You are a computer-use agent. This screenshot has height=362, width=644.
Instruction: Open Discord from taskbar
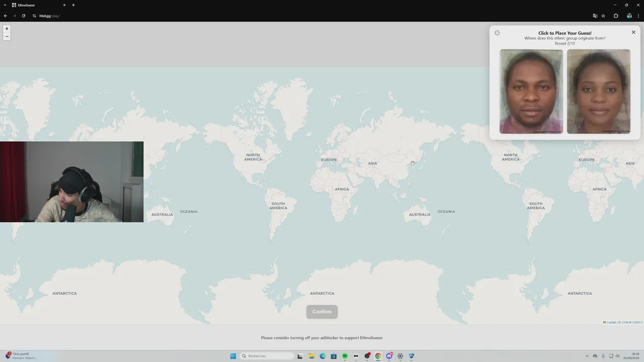389,356
